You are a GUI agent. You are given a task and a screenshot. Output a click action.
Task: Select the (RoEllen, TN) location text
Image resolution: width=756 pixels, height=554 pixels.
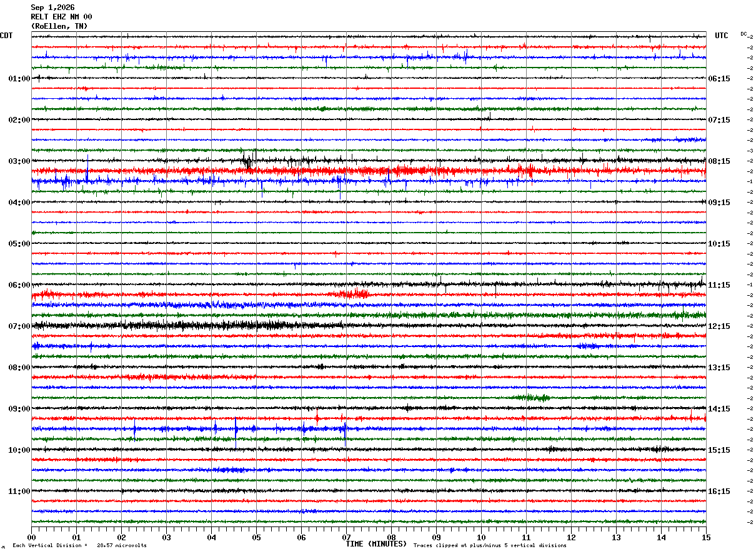point(59,26)
